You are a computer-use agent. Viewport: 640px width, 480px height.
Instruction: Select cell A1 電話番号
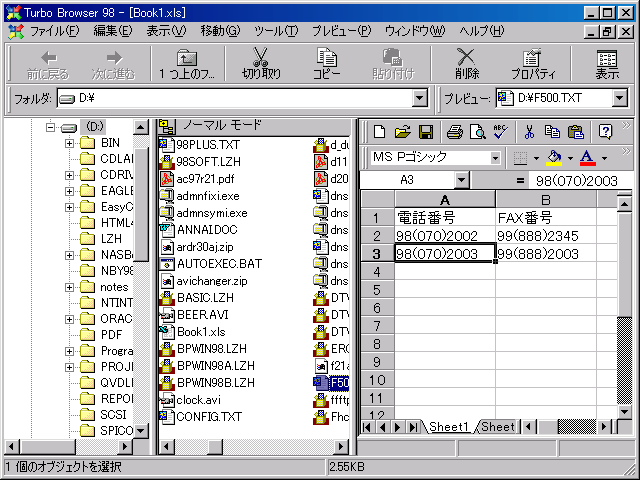click(445, 218)
